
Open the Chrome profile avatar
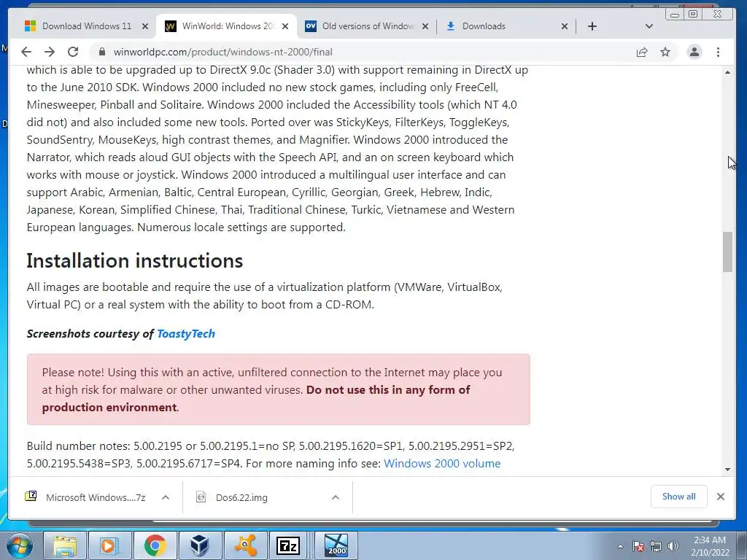[x=694, y=52]
